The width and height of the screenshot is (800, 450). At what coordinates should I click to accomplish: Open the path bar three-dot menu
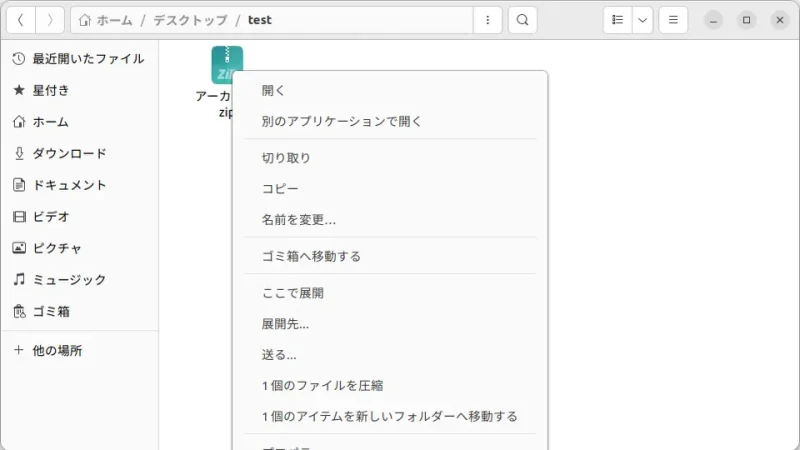[488, 20]
